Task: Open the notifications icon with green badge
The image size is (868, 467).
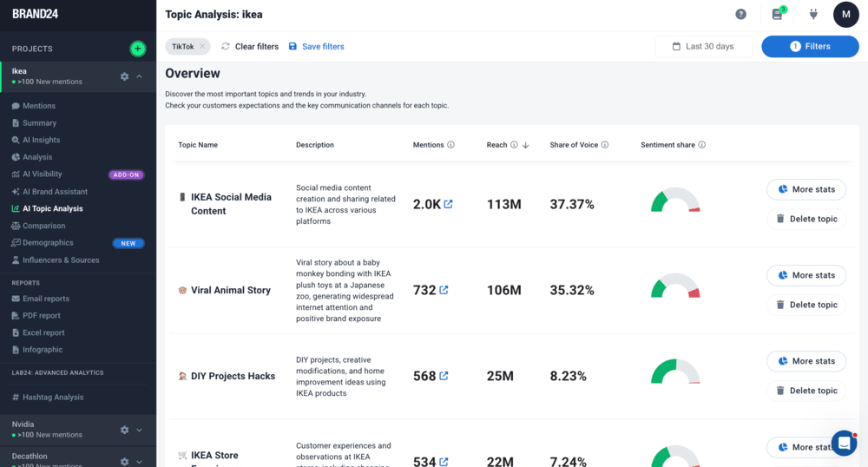Action: coord(778,14)
